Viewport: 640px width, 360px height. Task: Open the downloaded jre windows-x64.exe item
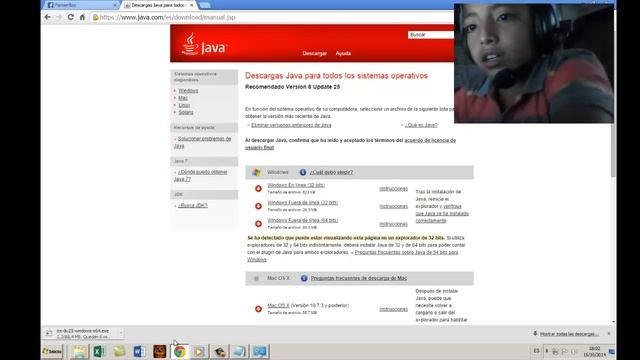[82, 333]
